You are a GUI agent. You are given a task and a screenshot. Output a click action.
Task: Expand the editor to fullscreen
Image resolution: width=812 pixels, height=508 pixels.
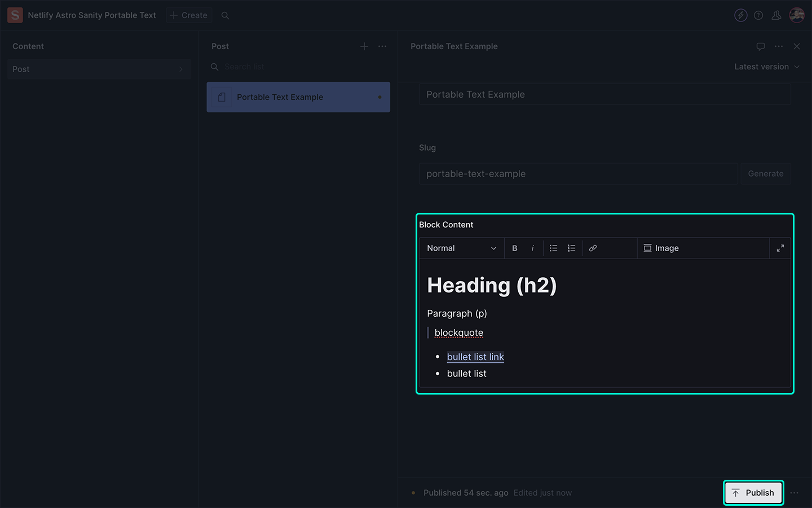(780, 248)
